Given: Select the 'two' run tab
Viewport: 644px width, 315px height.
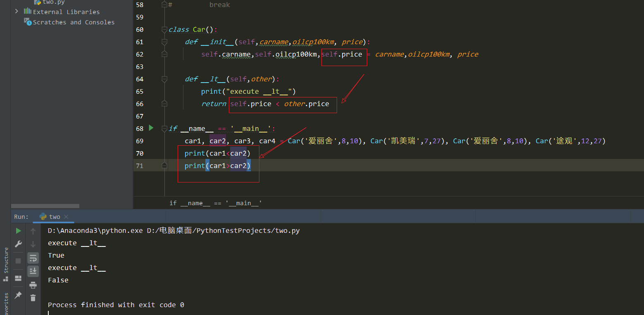Looking at the screenshot, I should pos(54,217).
